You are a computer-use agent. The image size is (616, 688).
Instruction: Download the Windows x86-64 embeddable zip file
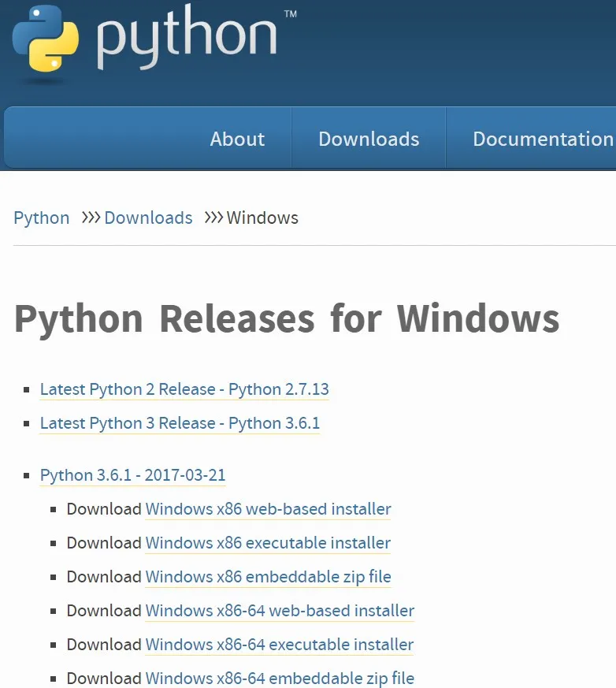pyautogui.click(x=280, y=679)
